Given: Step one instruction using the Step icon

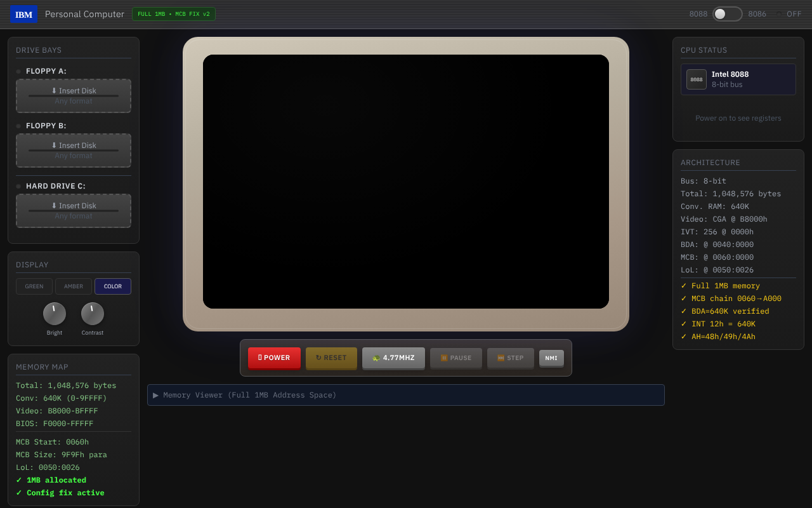Looking at the screenshot, I should 501,358.
